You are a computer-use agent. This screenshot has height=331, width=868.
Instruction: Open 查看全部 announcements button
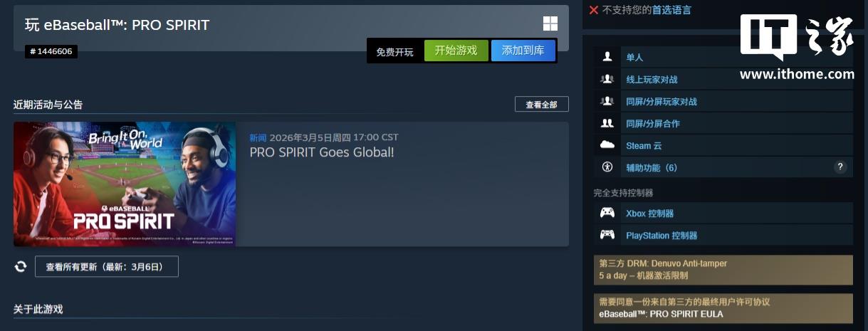542,105
